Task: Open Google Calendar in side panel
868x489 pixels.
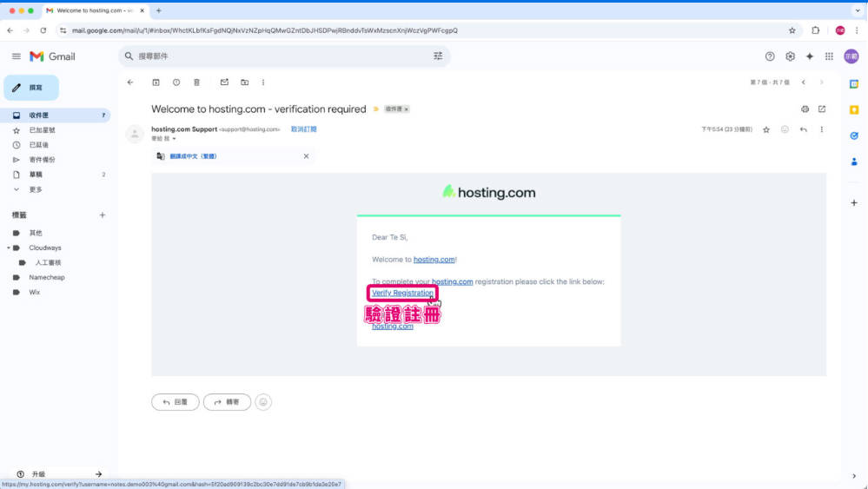Action: 853,84
